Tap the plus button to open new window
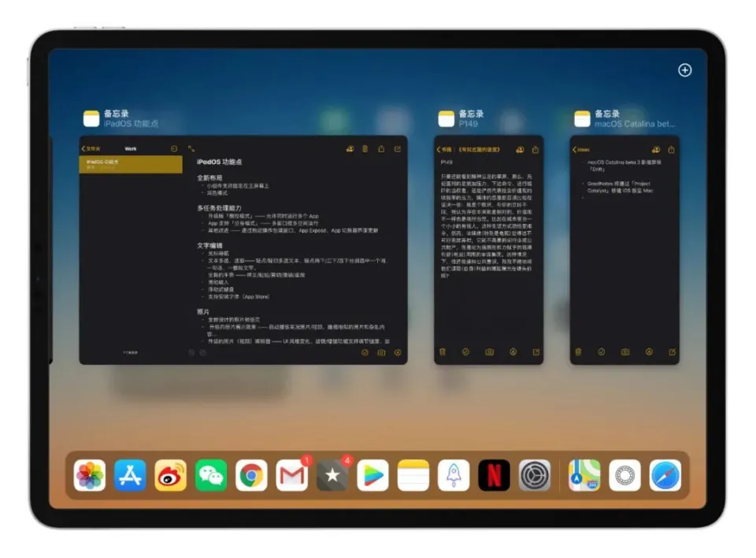Screen dimensions: 756x558 pos(684,70)
